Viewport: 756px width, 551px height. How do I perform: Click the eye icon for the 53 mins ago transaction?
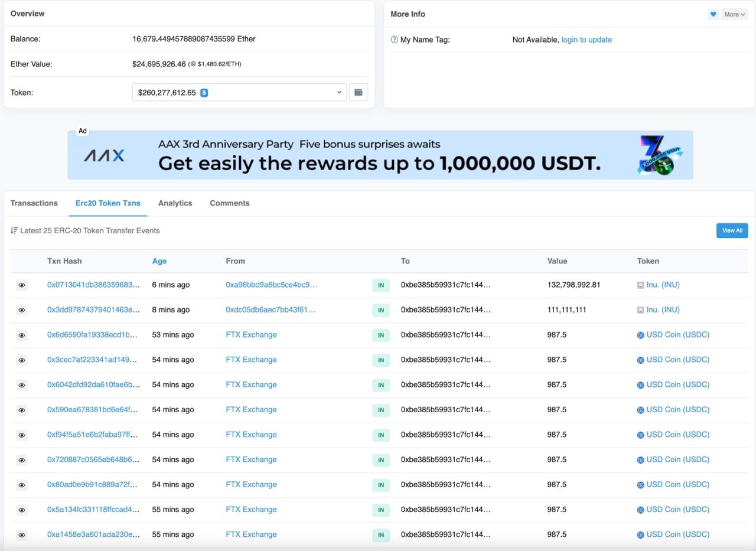pos(22,335)
